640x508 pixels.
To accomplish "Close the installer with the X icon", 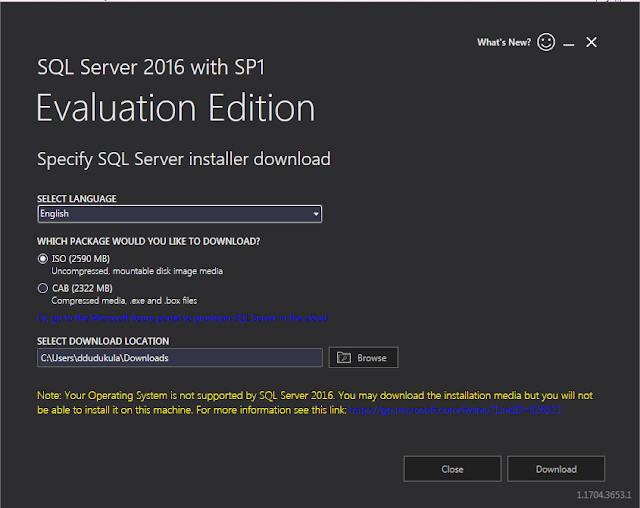I will (x=591, y=42).
